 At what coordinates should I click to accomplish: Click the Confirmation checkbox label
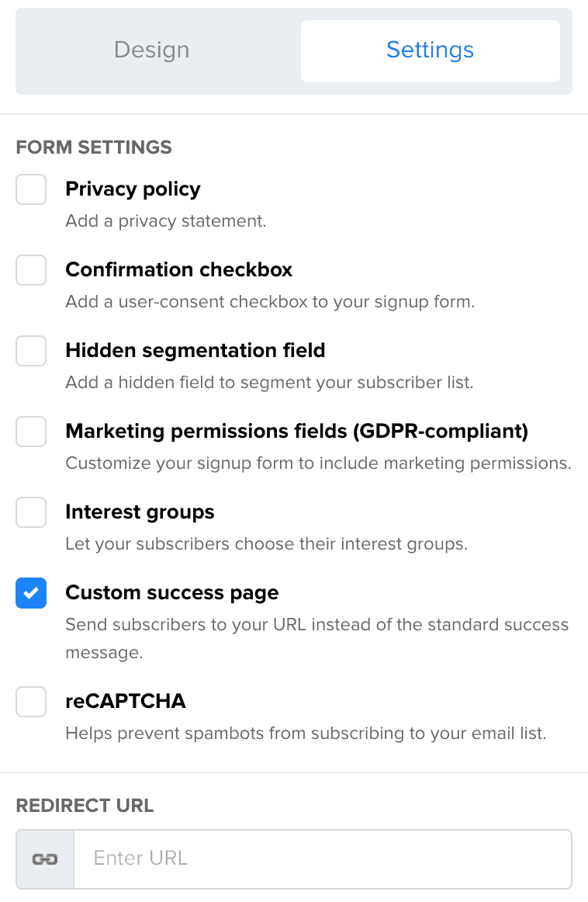pos(178,270)
